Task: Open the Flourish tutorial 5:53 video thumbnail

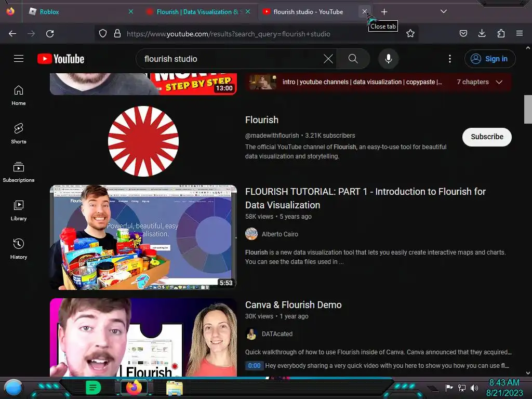Action: coord(143,237)
